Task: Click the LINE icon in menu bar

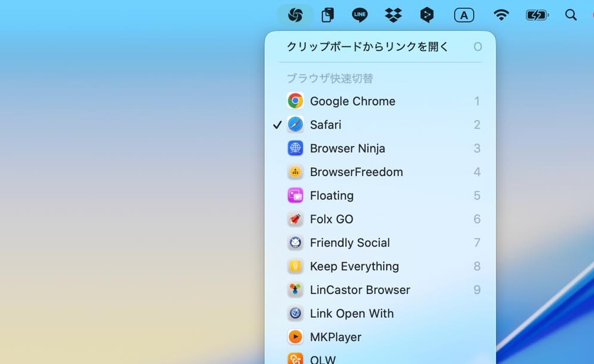Action: [x=359, y=15]
